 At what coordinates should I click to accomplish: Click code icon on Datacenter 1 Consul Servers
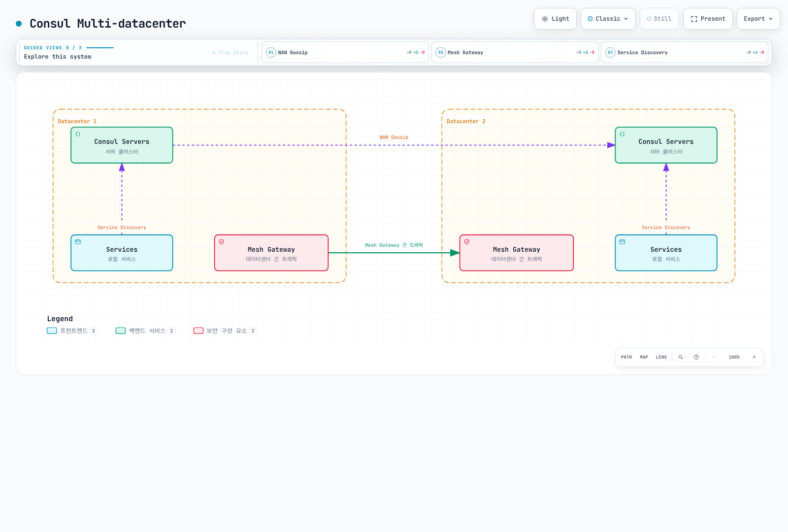tap(78, 134)
